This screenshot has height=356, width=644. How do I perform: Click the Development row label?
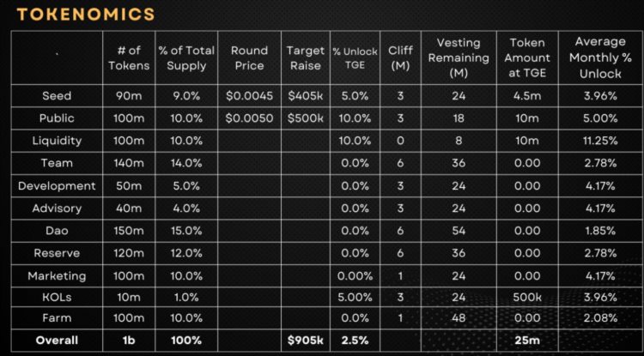pos(57,186)
